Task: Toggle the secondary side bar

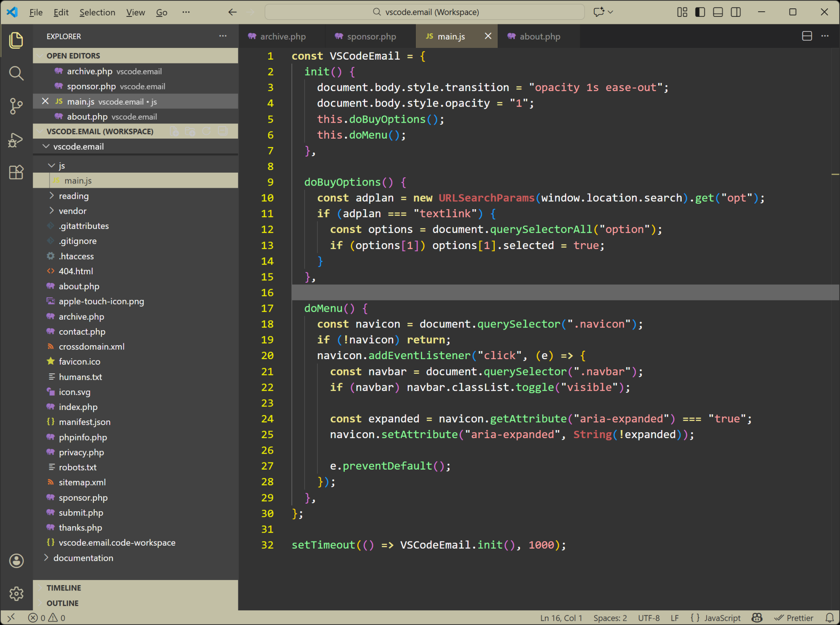Action: click(x=736, y=12)
